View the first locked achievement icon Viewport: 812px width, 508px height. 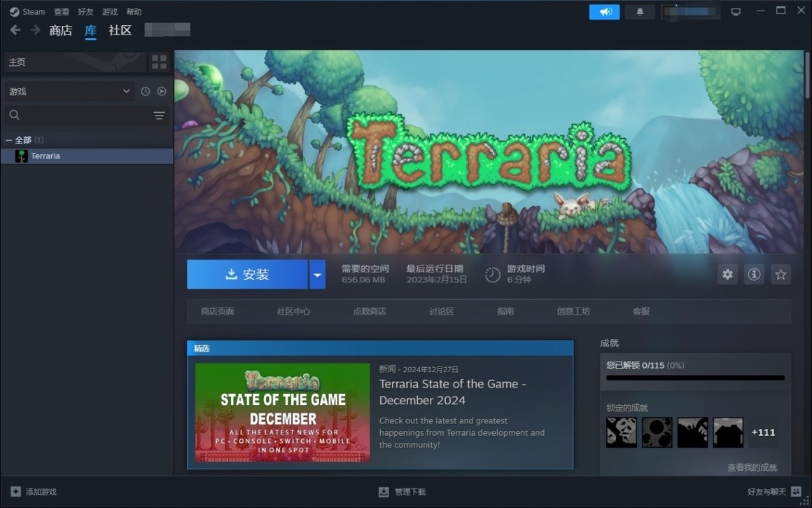[x=622, y=432]
